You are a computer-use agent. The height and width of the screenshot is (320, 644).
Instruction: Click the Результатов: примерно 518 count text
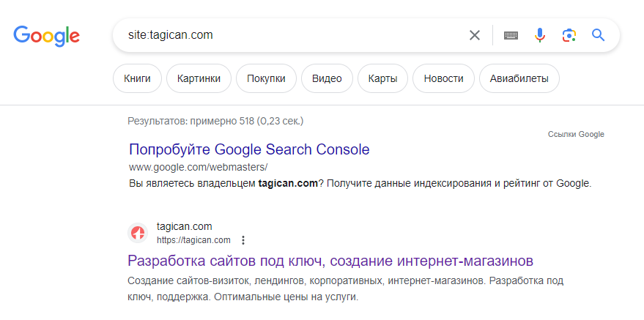(215, 122)
